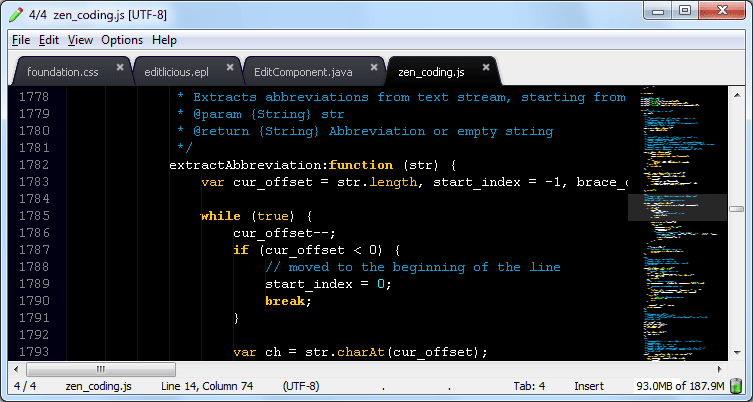Close the zen_coding.js tab

pos(486,68)
